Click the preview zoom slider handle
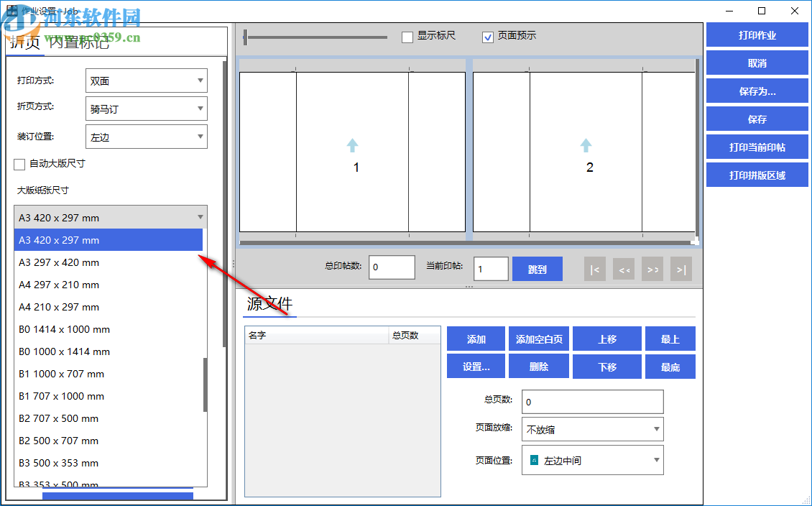 point(246,37)
